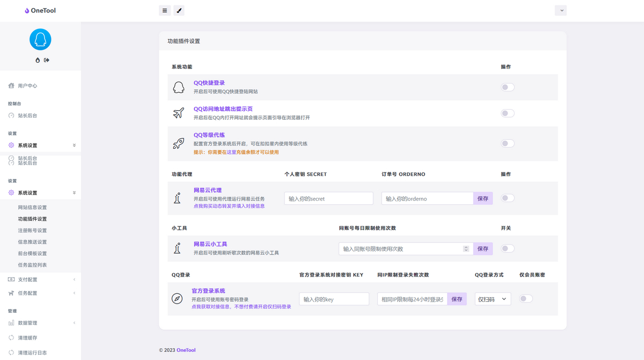
Task: Select 前台模板设置 menu item
Action: (32, 254)
